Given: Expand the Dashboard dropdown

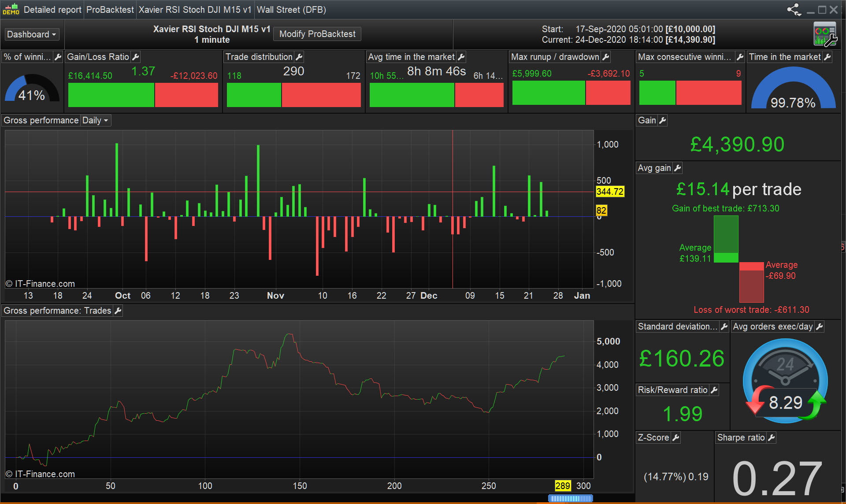Looking at the screenshot, I should (32, 34).
